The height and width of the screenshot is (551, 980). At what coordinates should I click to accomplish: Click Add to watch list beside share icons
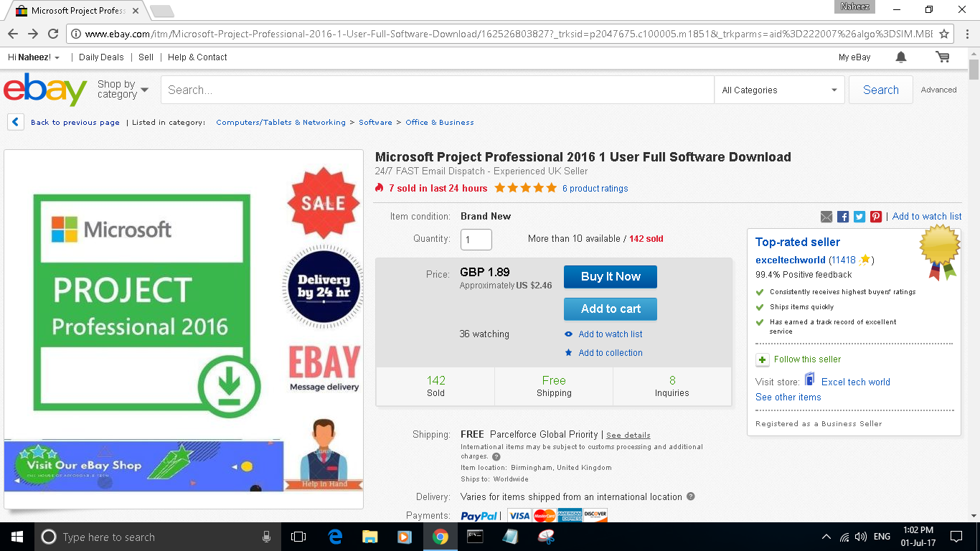coord(927,217)
